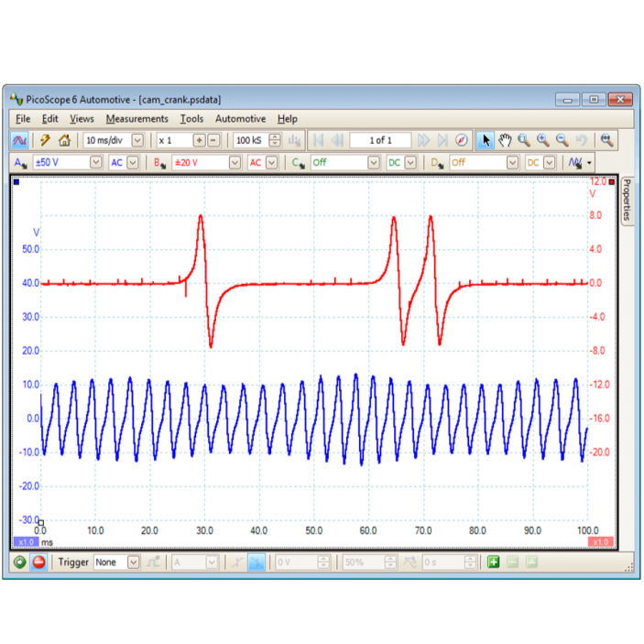
Task: Open the Trigger mode None dropdown
Action: click(x=134, y=562)
